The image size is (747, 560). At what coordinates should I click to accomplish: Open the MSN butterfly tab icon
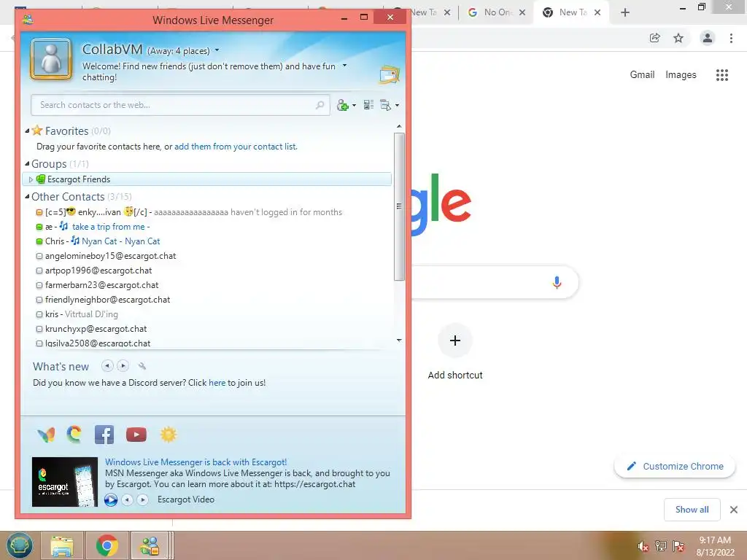point(46,435)
